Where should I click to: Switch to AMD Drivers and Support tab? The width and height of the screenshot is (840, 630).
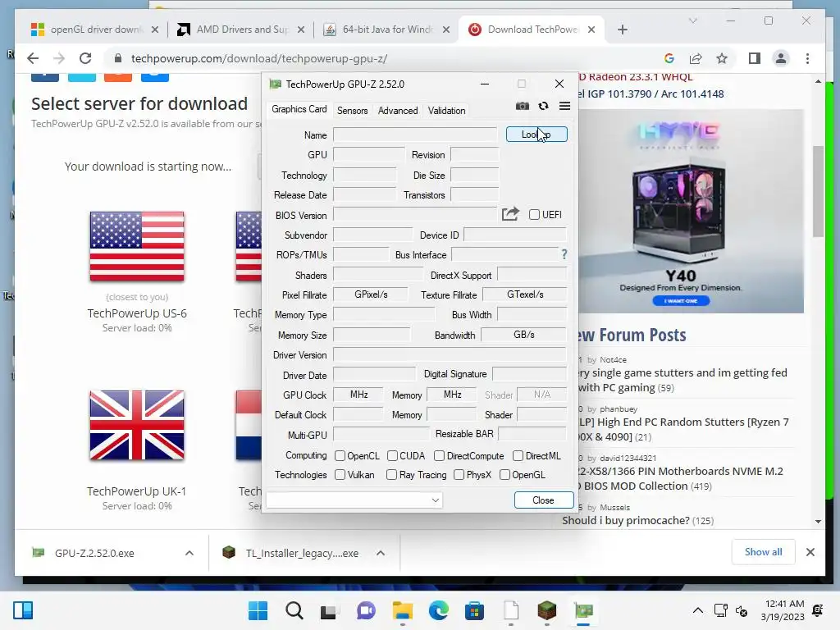[x=240, y=30]
